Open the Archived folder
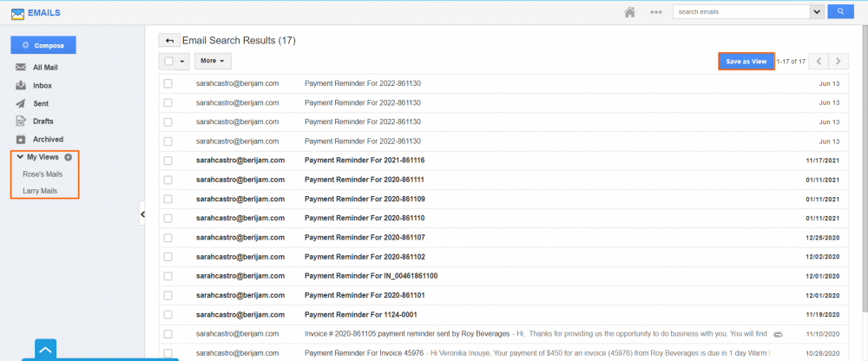 (x=48, y=139)
